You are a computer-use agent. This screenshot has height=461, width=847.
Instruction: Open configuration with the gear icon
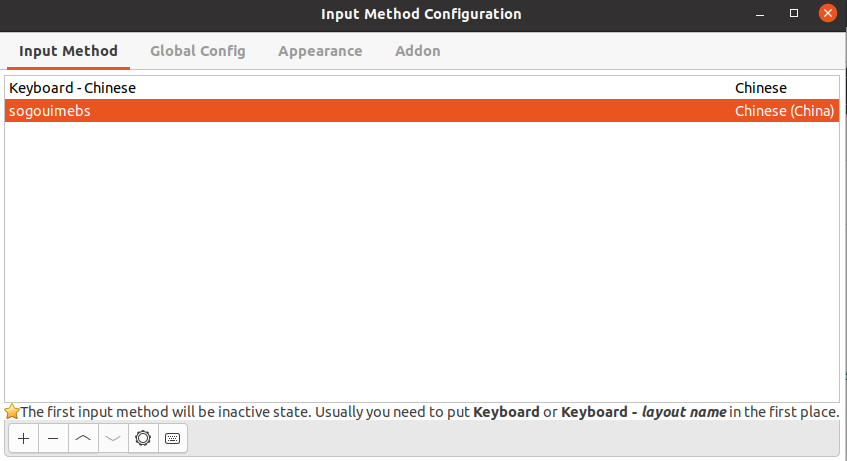(x=143, y=438)
